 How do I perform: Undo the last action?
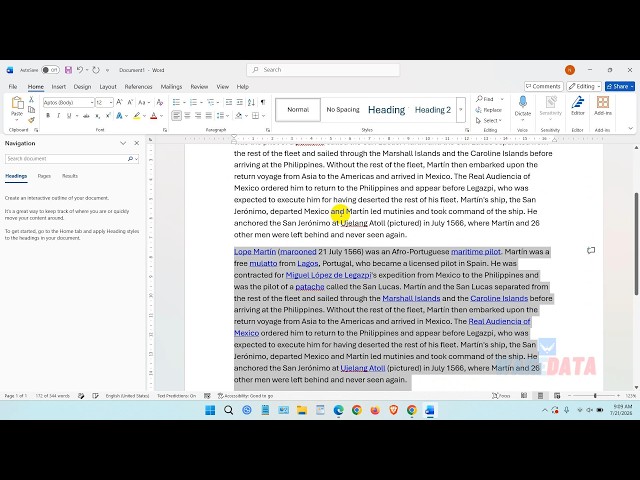pos(80,70)
